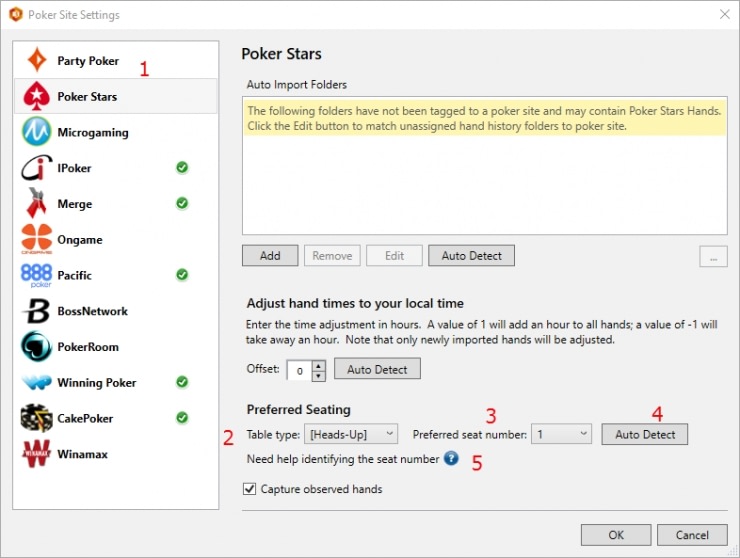Viewport: 740px width, 558px height.
Task: Select the IPoker logo icon
Action: (36, 168)
